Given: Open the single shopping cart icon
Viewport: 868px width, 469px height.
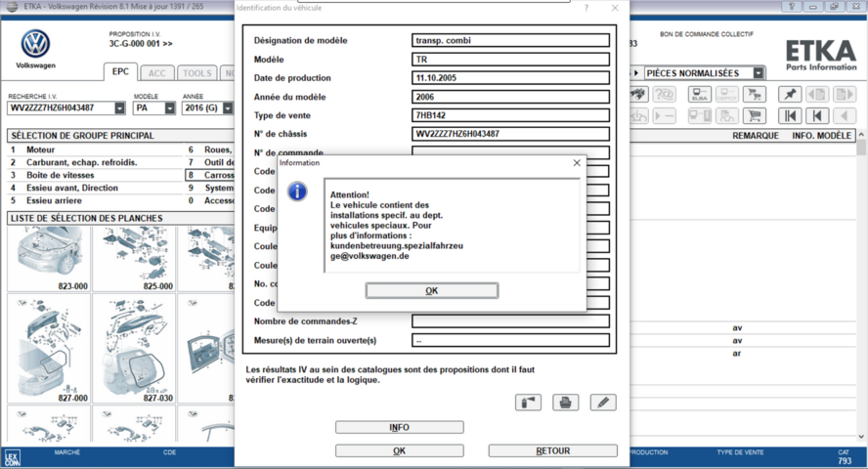Looking at the screenshot, I should pyautogui.click(x=754, y=115).
